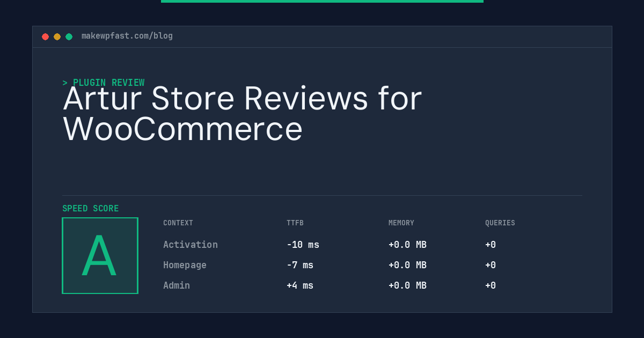Click the CONTEXT column header

[x=178, y=223]
